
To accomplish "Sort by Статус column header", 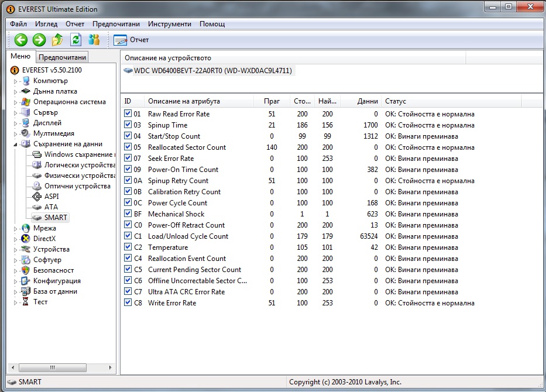I will coord(451,101).
